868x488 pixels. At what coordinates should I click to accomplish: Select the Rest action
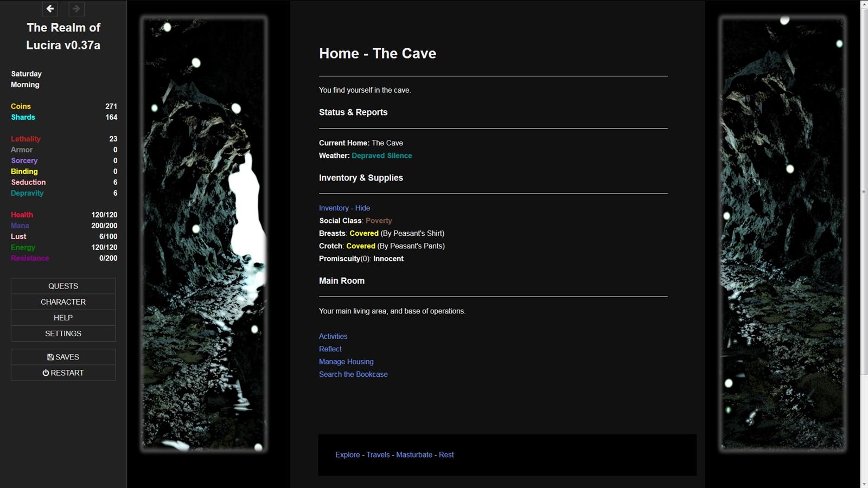[x=446, y=454]
